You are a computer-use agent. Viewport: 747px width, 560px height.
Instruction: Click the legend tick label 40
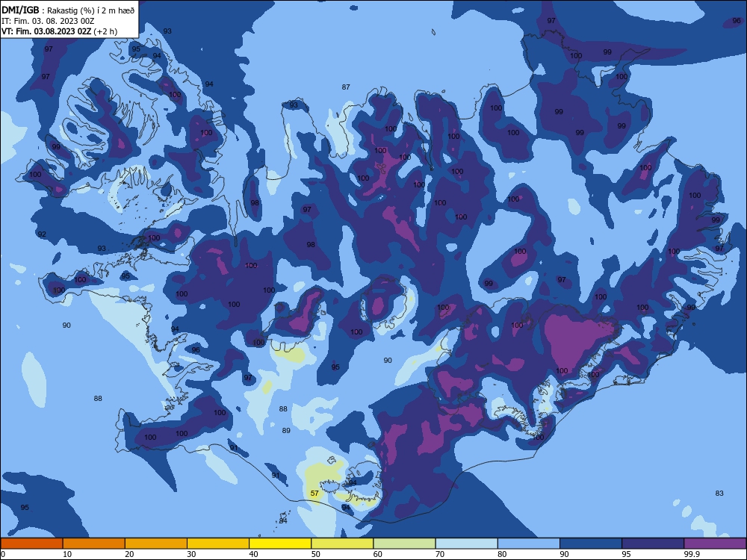coord(253,554)
